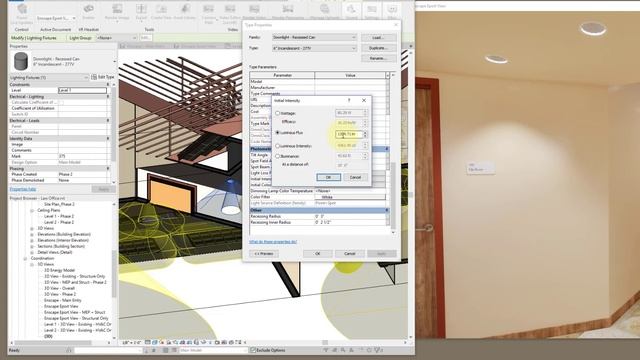Screen dimensions: 640x360
Task: Open the Lighting Fixtures (1) filter dropdown
Action: coord(49,78)
